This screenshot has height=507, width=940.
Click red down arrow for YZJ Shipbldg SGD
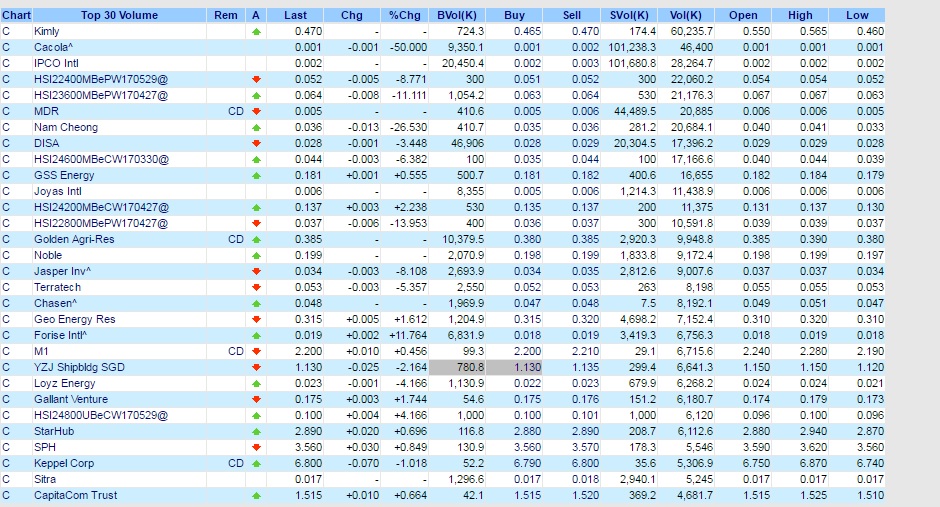256,367
